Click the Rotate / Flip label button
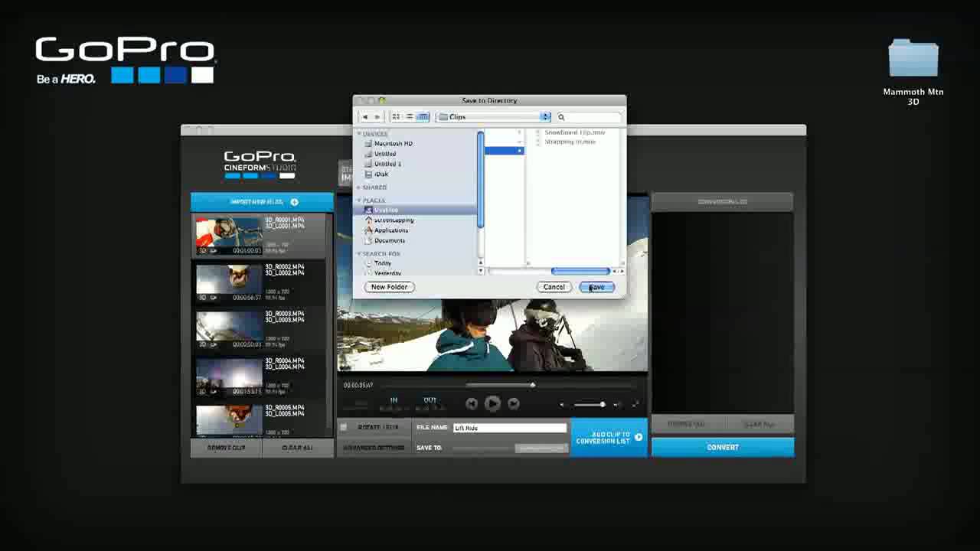This screenshot has height=551, width=980. click(x=378, y=427)
